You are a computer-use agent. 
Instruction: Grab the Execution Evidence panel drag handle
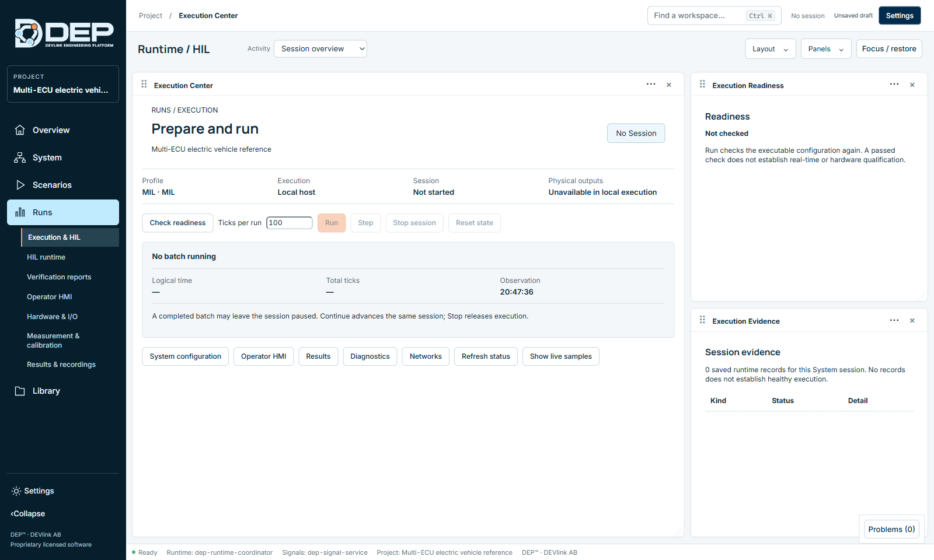click(x=702, y=320)
